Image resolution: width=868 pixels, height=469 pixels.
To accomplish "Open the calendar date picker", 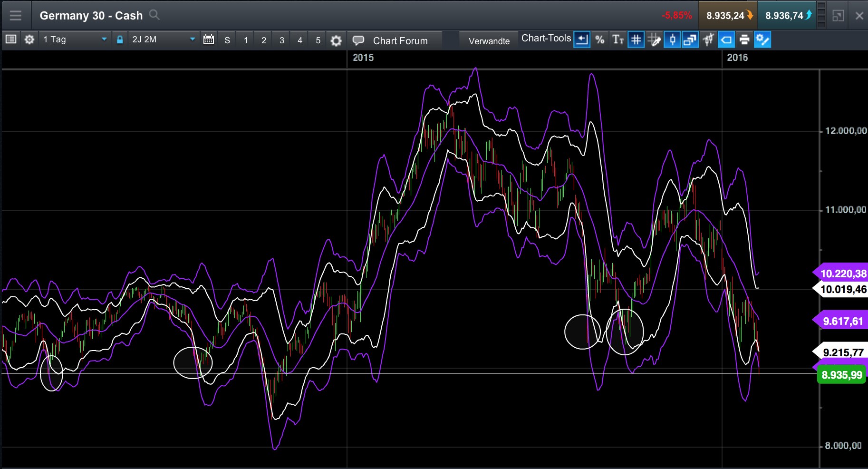I will [208, 40].
